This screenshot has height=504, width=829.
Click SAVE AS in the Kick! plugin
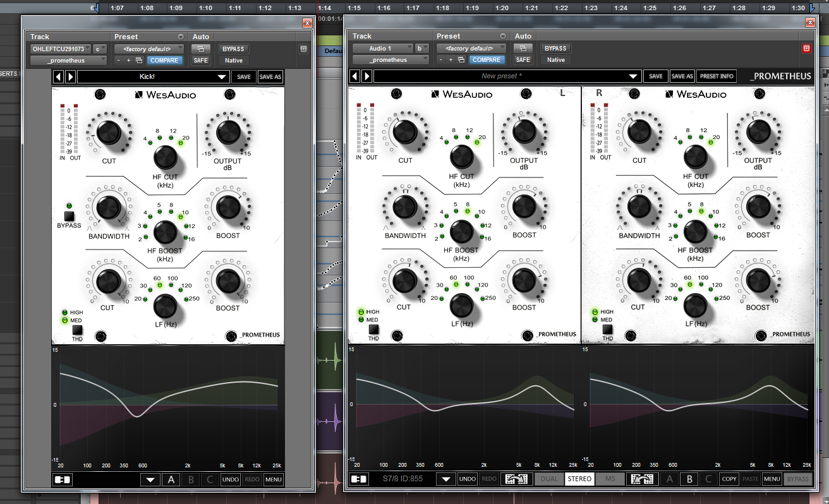pyautogui.click(x=270, y=77)
